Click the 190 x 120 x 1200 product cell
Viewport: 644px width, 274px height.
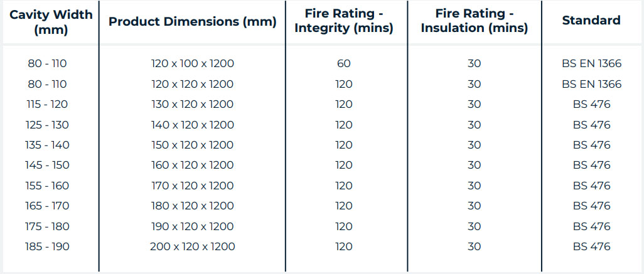click(x=192, y=226)
